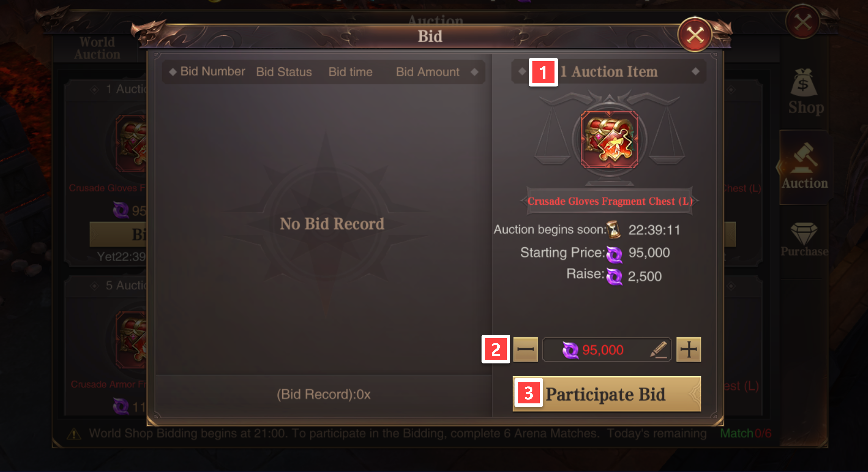
Task: Close the Bid dialog with red X
Action: tap(694, 35)
